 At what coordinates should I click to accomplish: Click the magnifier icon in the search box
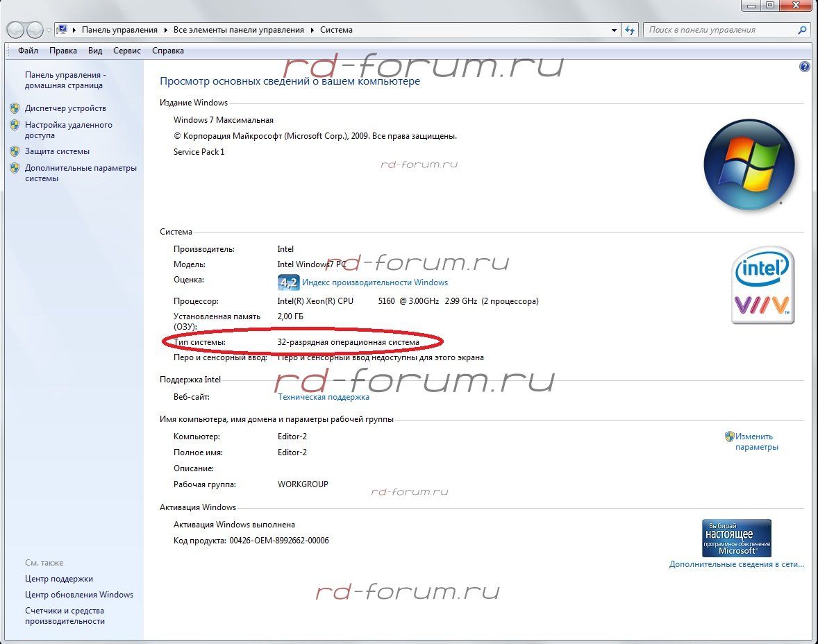coord(802,31)
